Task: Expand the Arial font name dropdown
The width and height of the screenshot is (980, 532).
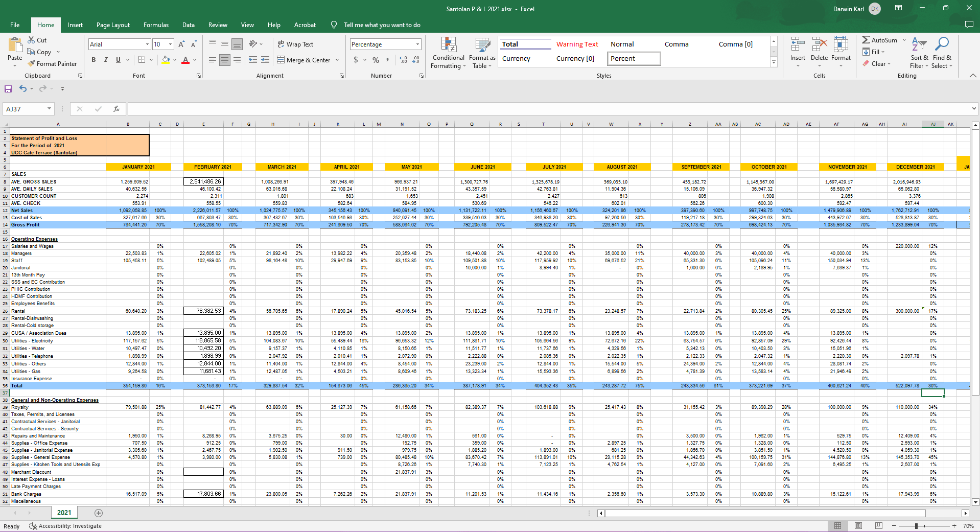Action: point(147,44)
